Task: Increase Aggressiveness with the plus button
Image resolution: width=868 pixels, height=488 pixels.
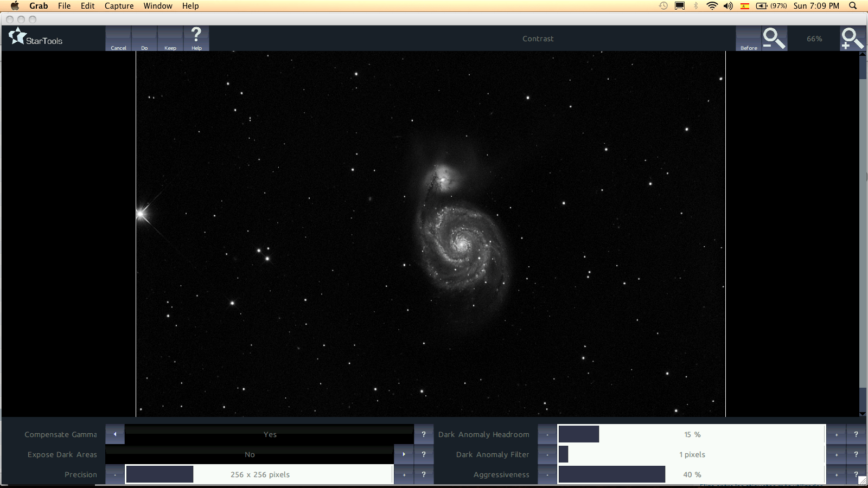Action: pyautogui.click(x=837, y=474)
